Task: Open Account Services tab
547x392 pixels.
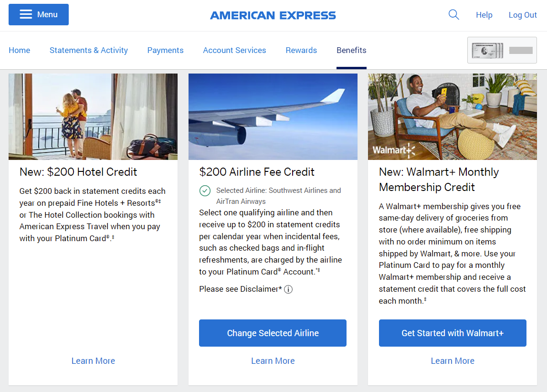Action: [x=234, y=50]
